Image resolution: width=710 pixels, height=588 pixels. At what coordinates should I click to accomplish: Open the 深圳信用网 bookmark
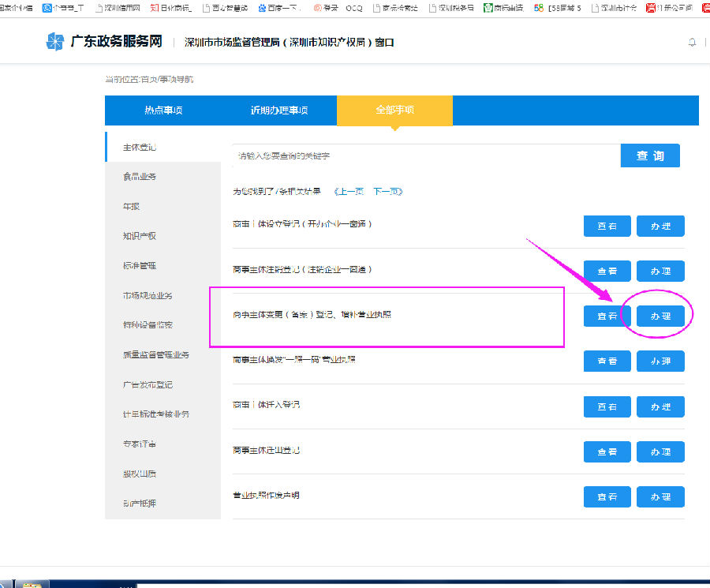click(x=118, y=8)
